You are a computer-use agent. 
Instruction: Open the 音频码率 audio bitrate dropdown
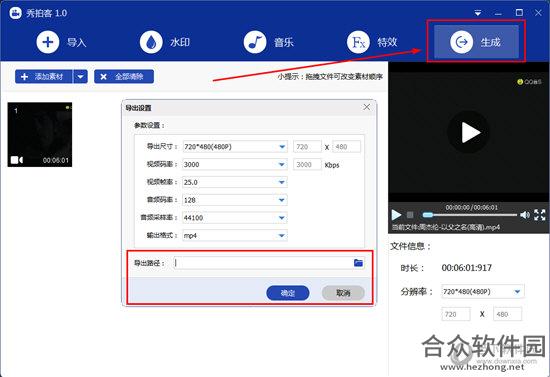[235, 200]
